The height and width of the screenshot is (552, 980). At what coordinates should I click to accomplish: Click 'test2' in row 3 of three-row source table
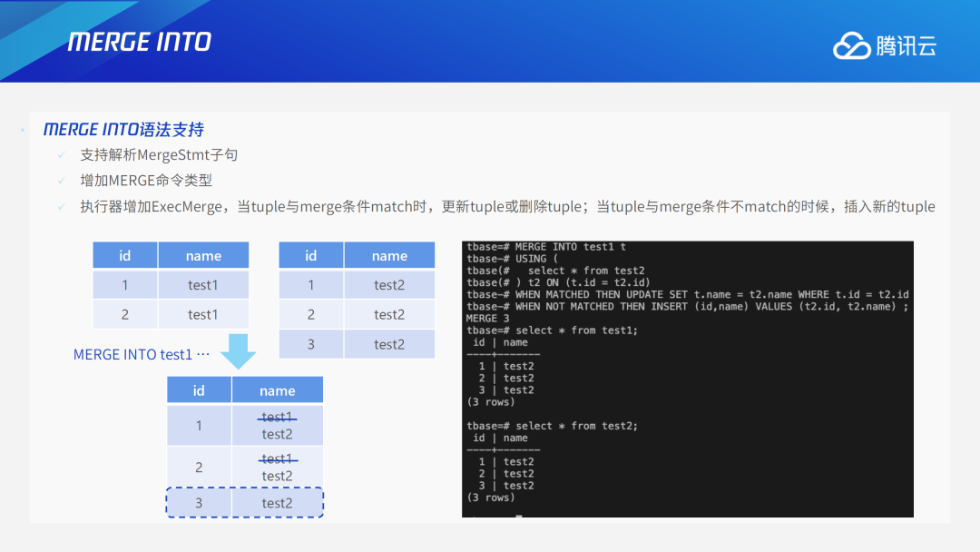[389, 344]
